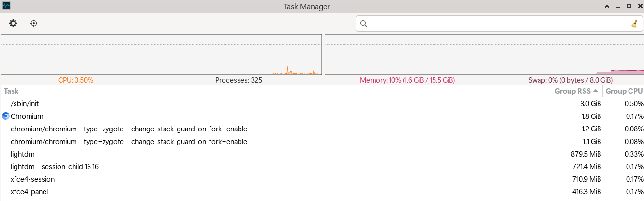Click the identify window crosshair icon
This screenshot has width=644, height=201.
click(34, 23)
